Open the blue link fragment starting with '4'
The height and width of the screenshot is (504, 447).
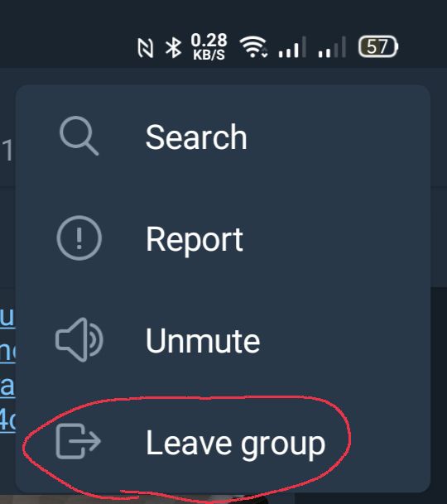tap(7, 420)
